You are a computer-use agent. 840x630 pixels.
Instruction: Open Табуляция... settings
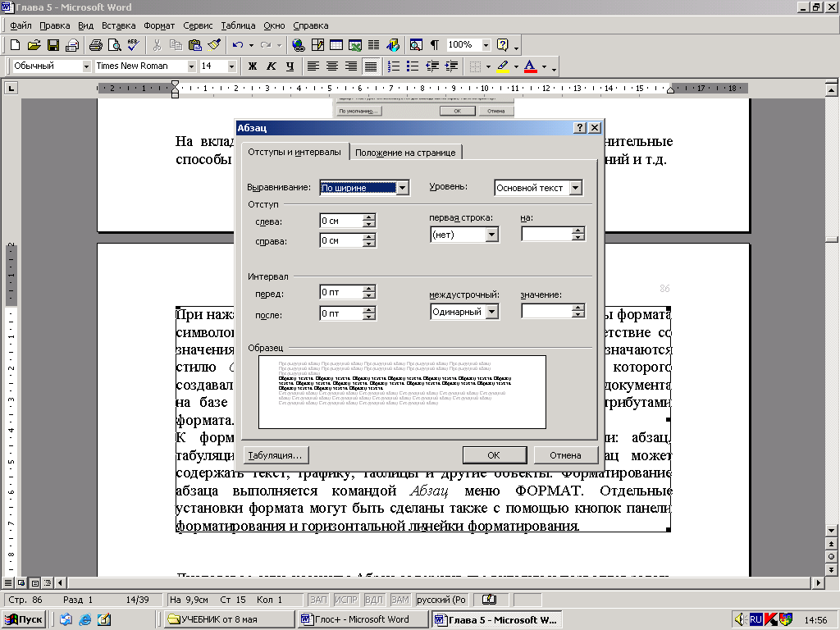coord(276,454)
